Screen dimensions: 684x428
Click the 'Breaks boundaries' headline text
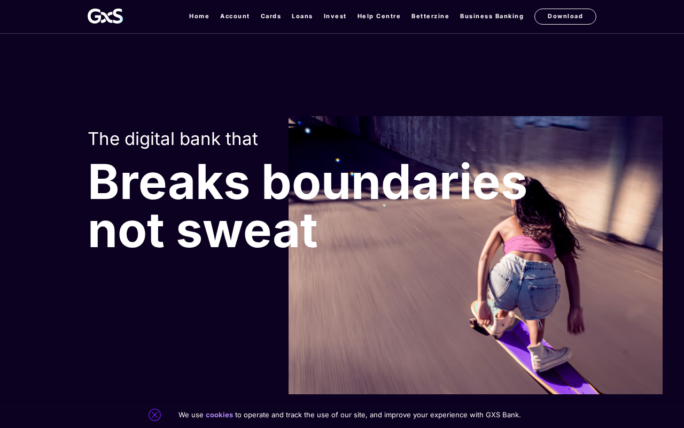point(308,182)
